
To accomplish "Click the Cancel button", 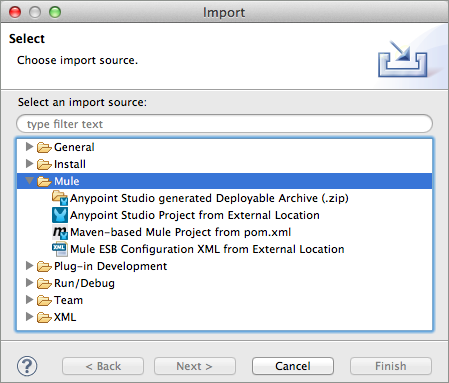I will point(293,366).
